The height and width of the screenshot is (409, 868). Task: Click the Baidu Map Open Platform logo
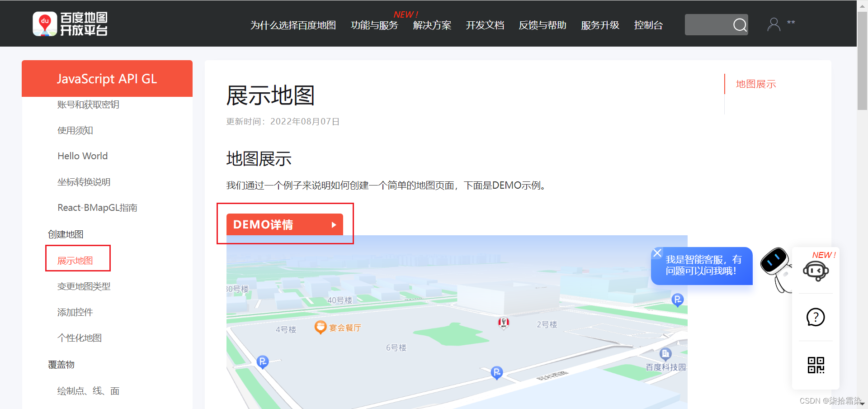click(x=70, y=24)
